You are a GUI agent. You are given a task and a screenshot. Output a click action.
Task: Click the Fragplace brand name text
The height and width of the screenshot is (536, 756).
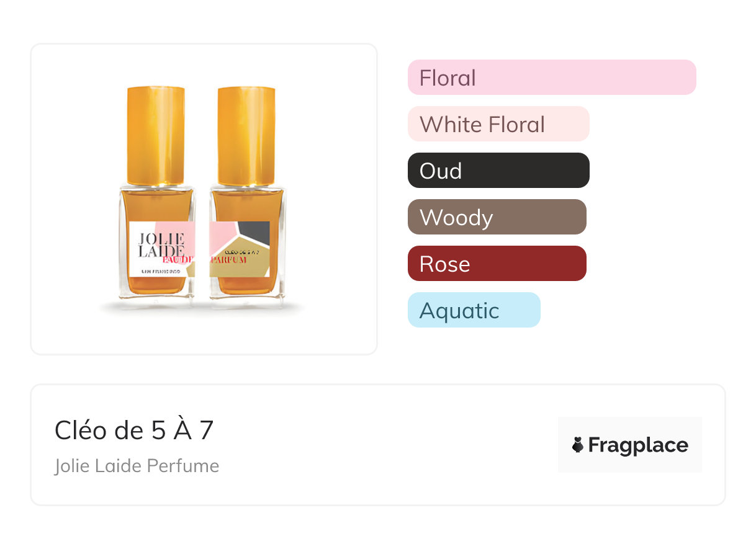point(638,445)
